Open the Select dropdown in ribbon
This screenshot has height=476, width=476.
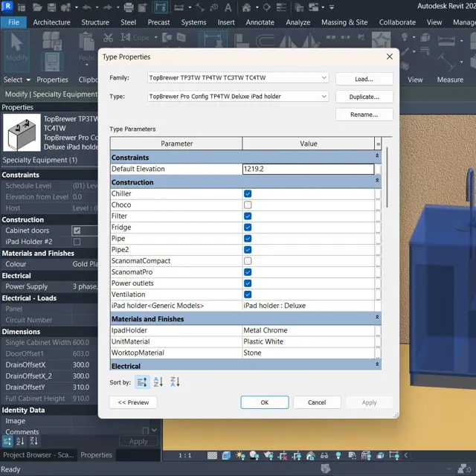tap(17, 80)
